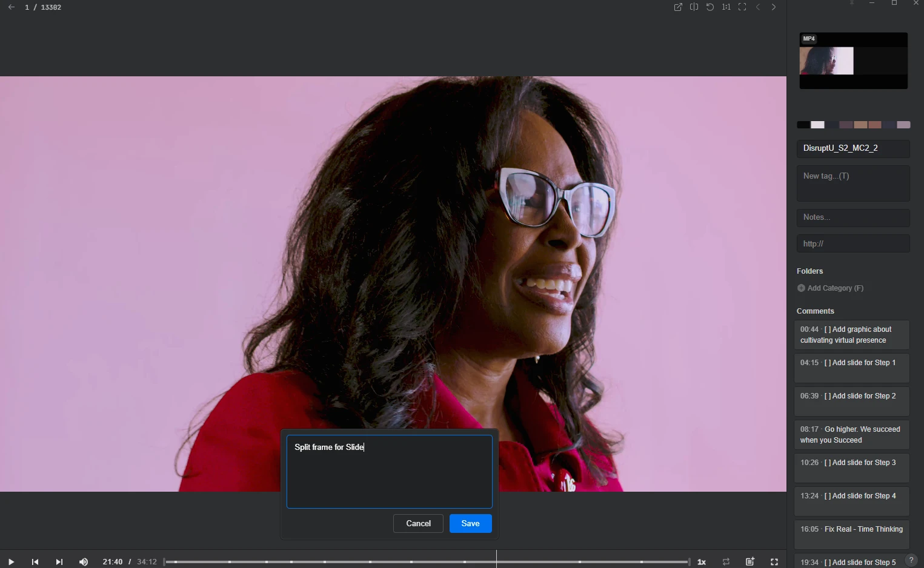Mute the video volume

(84, 562)
